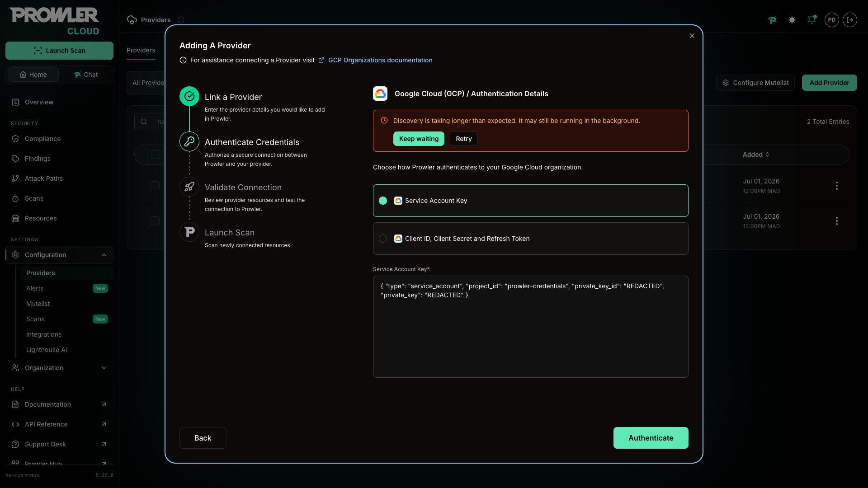Click the search magnifier icon in providers table
This screenshot has height=488, width=868.
click(x=144, y=122)
